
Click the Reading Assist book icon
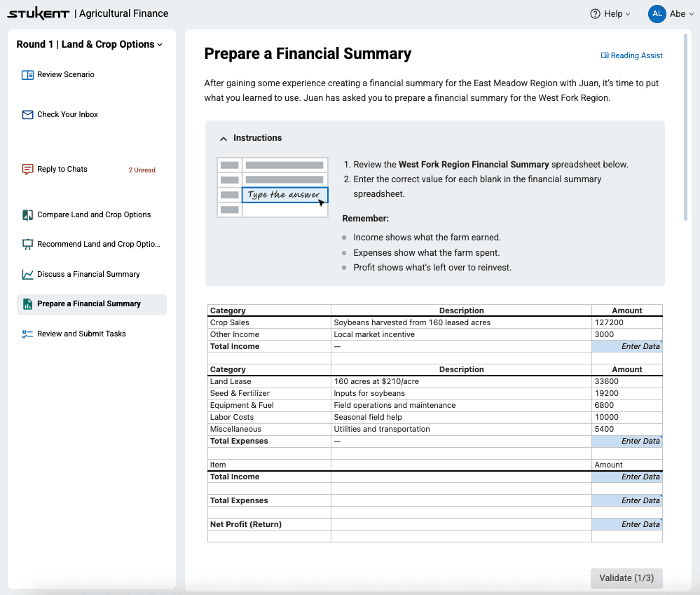point(605,56)
